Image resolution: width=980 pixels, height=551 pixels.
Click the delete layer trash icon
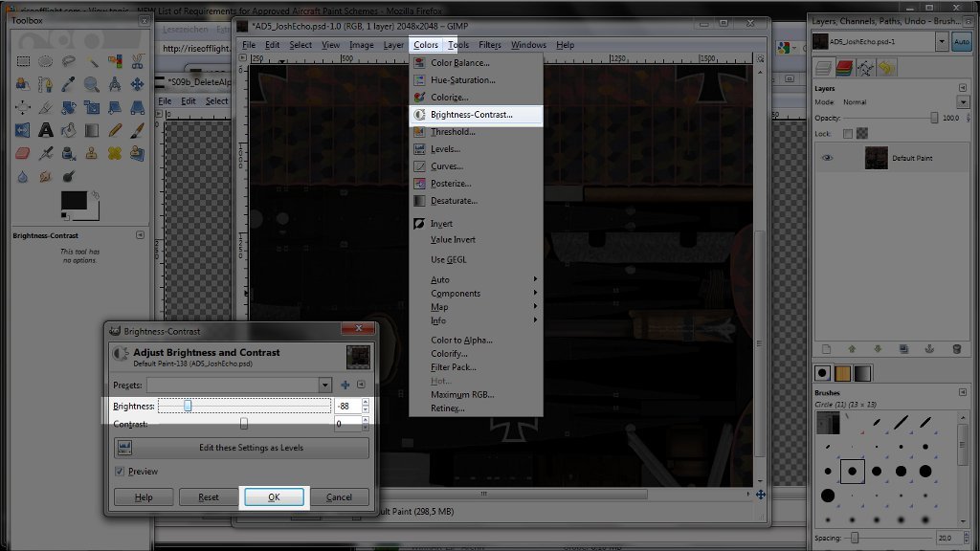[956, 349]
